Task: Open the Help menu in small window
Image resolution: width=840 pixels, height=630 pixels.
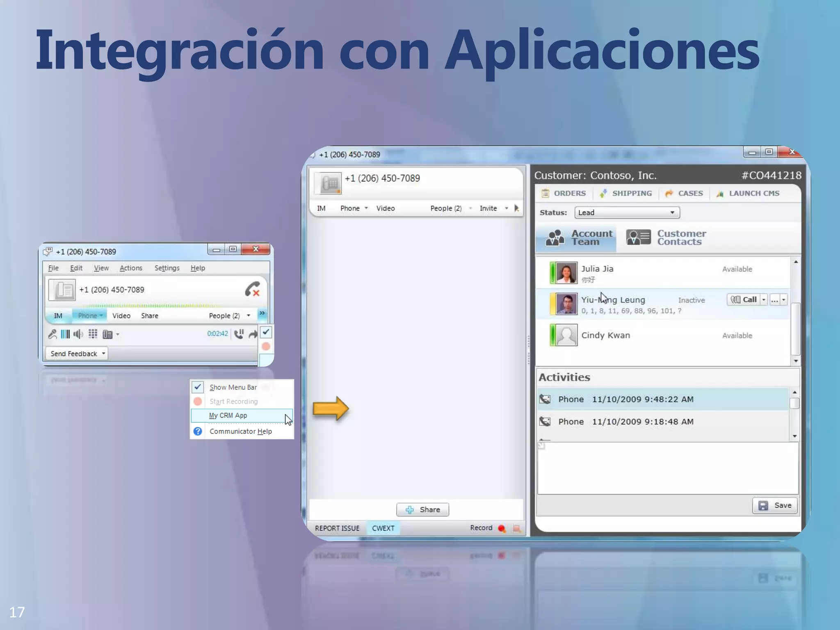Action: [x=198, y=268]
